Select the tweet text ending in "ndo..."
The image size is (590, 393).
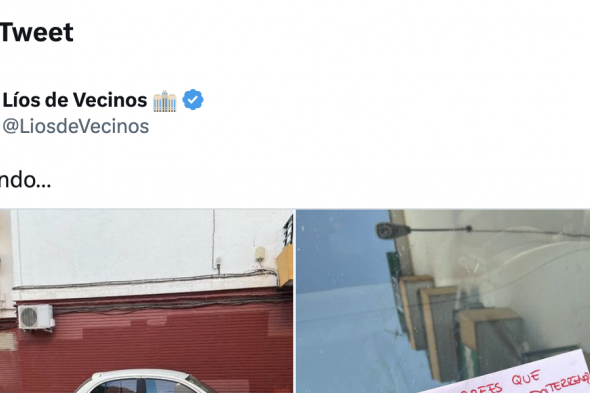pyautogui.click(x=25, y=180)
